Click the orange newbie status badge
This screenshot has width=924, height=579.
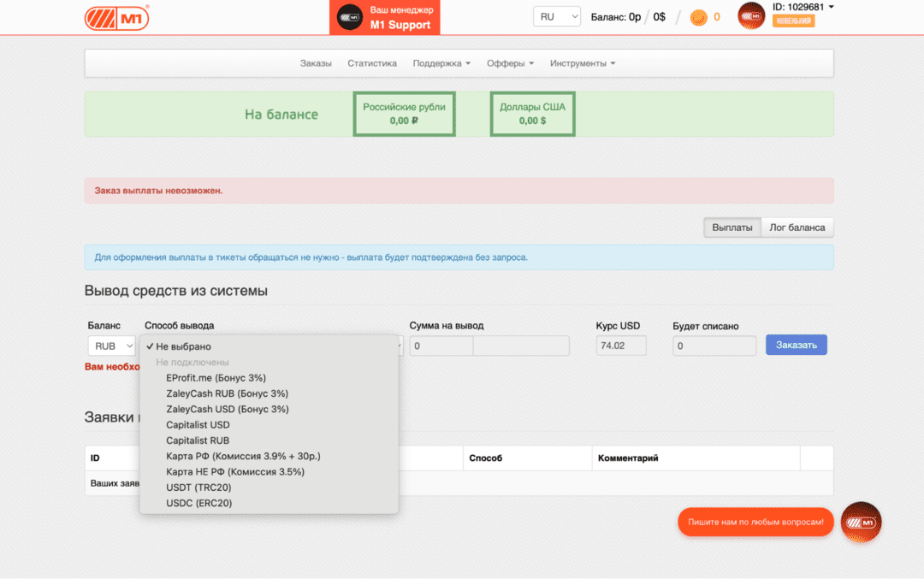click(x=794, y=21)
